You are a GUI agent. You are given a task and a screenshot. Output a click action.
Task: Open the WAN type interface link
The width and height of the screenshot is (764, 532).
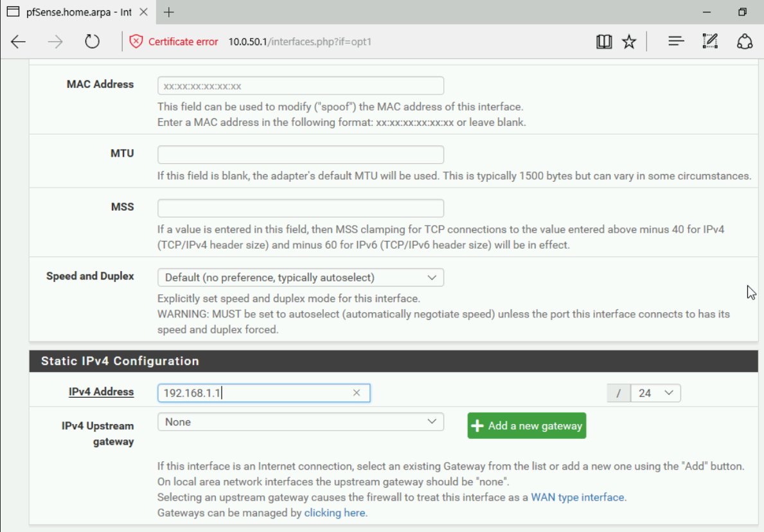point(578,497)
